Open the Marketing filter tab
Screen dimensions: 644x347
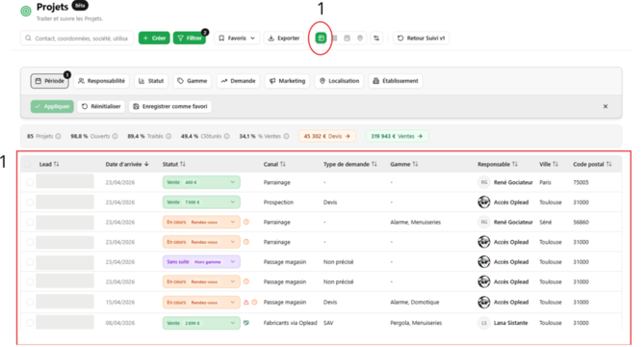(287, 81)
